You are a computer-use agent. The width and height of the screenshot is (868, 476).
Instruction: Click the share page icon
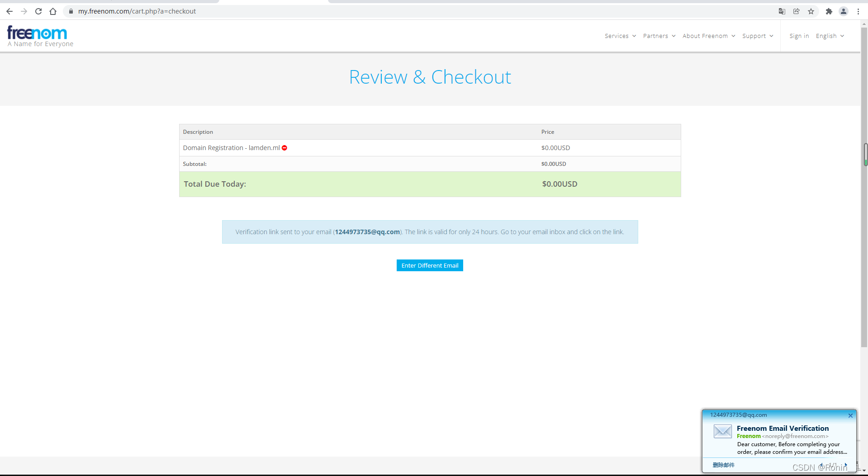pos(796,11)
